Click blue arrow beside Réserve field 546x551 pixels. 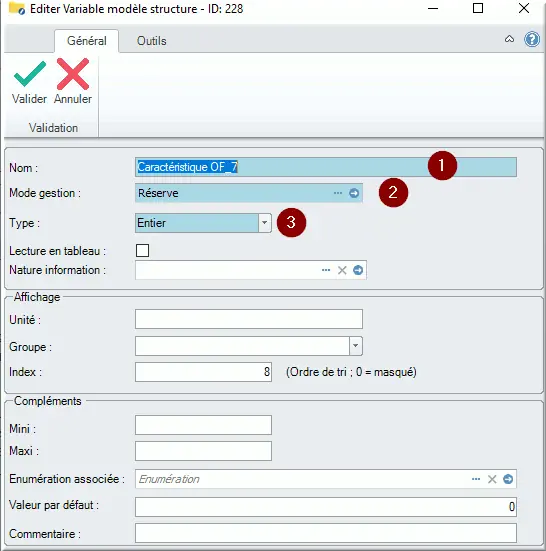pos(354,193)
